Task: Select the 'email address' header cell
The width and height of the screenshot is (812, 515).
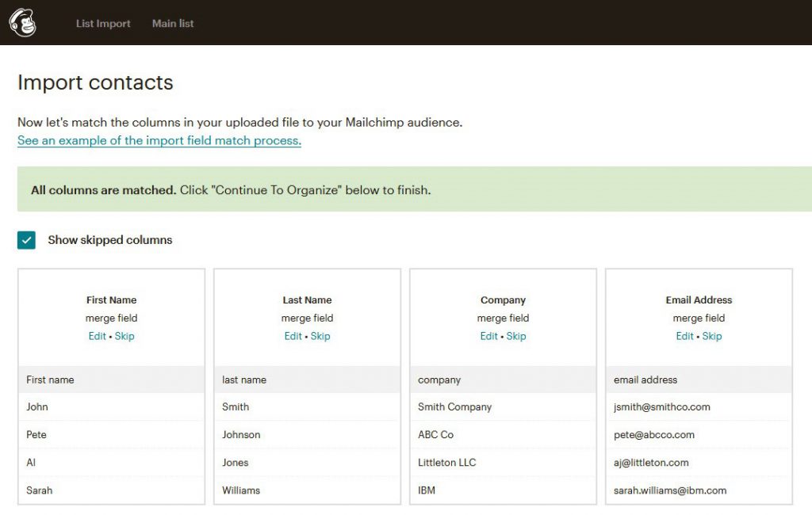Action: click(699, 380)
